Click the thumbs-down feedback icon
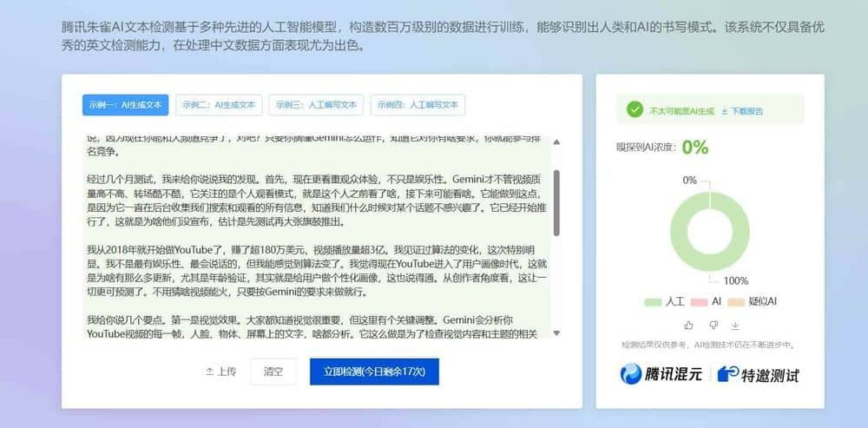Viewport: 868px width, 428px height. pyautogui.click(x=713, y=325)
